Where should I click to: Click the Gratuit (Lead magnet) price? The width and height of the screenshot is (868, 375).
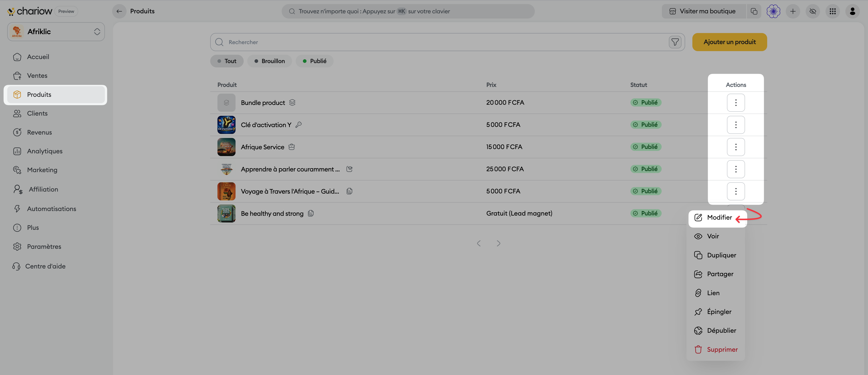(519, 213)
